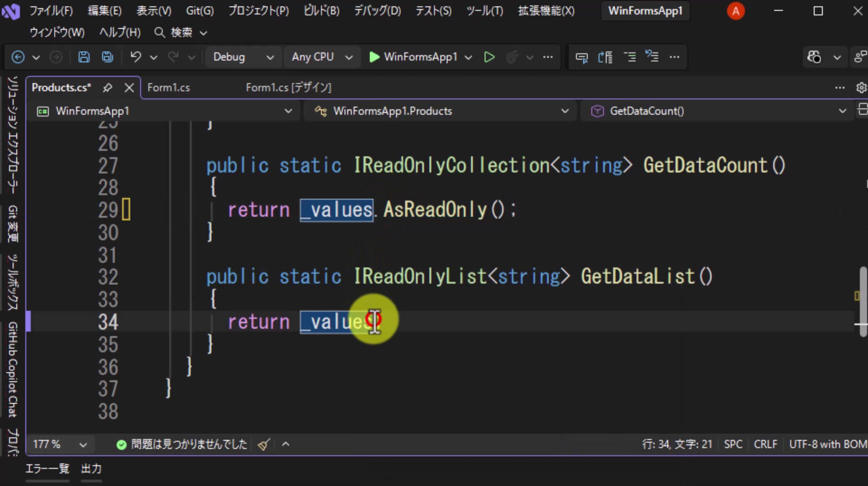Switch to the Form1.cs tab
The height and width of the screenshot is (486, 868).
[x=169, y=88]
